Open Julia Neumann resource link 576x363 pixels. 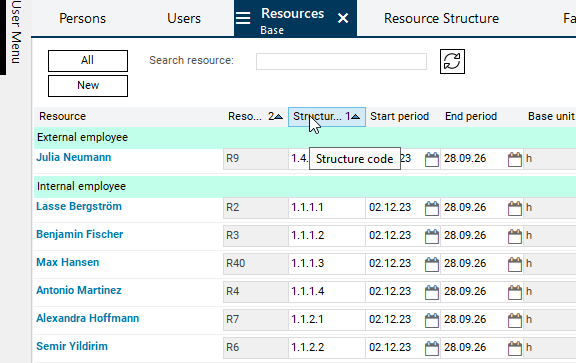tap(73, 157)
